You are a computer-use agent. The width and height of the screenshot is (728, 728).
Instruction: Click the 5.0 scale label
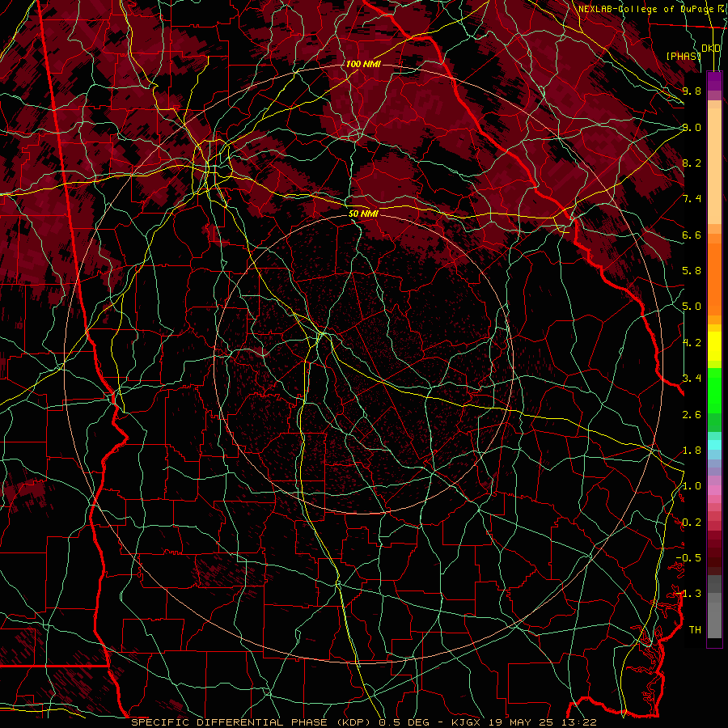coord(692,307)
